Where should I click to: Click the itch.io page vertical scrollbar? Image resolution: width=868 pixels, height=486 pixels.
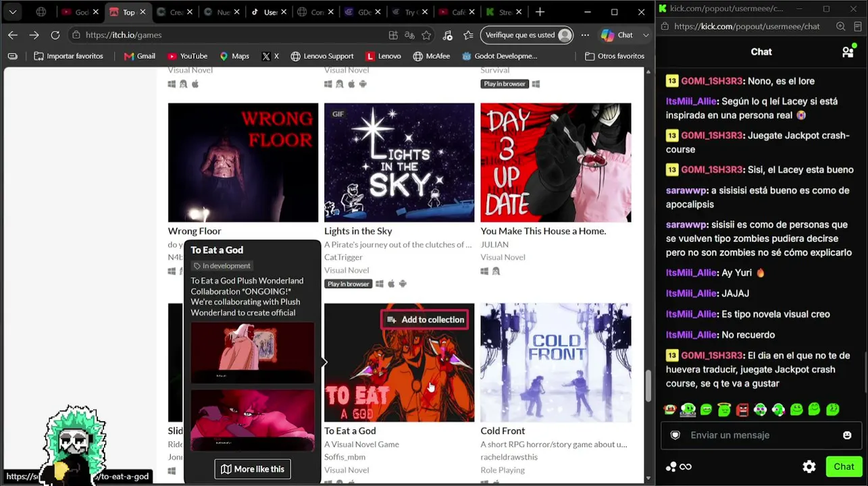coord(648,386)
